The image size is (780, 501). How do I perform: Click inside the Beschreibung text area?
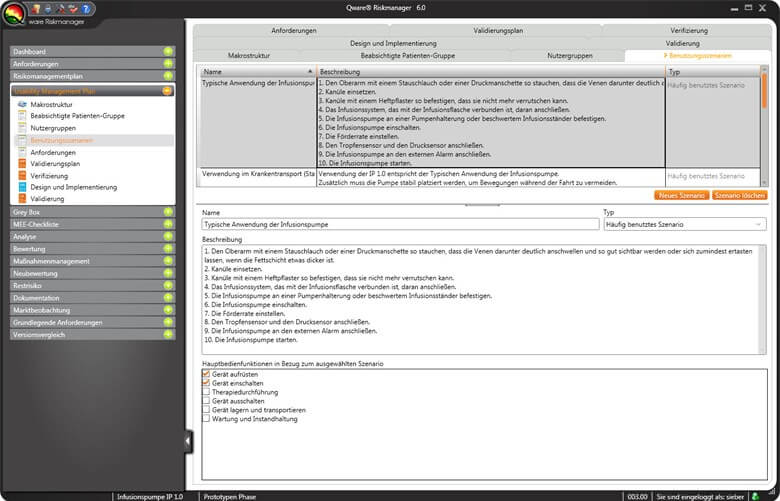click(x=481, y=299)
